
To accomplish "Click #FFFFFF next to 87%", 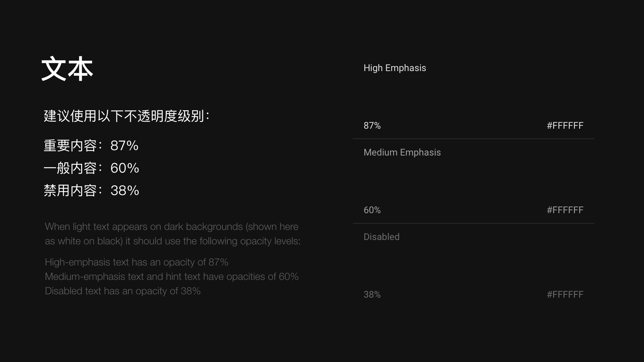I will pos(565,126).
